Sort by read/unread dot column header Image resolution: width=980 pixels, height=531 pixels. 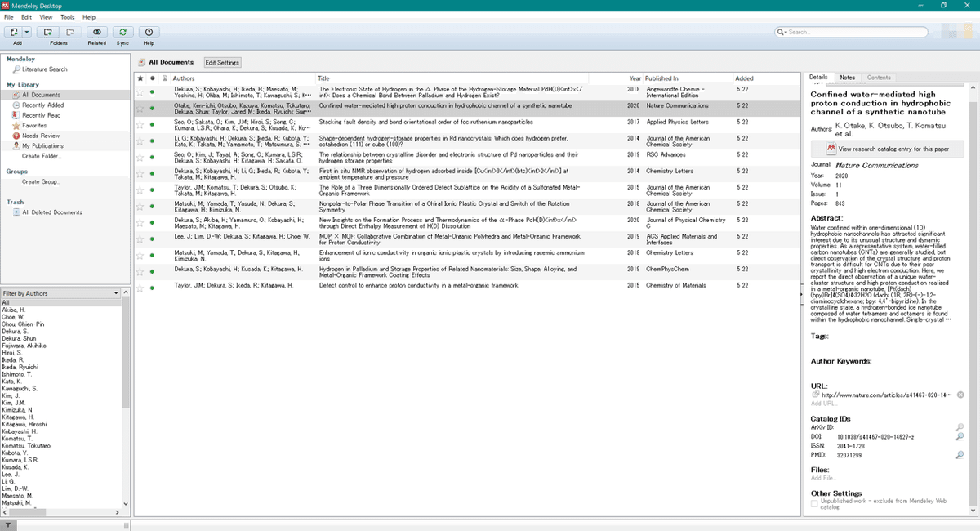click(152, 78)
